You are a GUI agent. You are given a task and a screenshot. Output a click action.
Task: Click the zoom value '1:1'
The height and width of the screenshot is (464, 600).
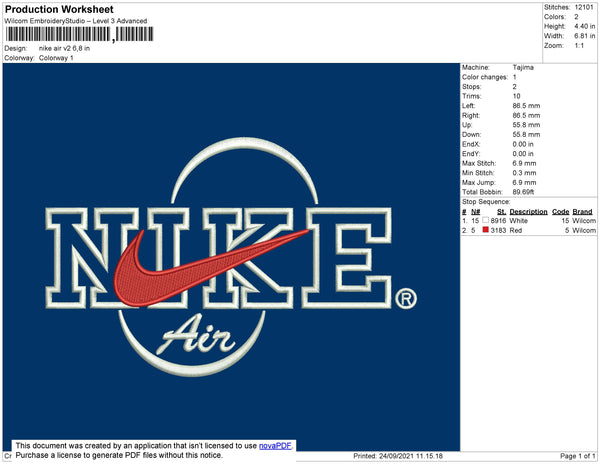pyautogui.click(x=579, y=46)
